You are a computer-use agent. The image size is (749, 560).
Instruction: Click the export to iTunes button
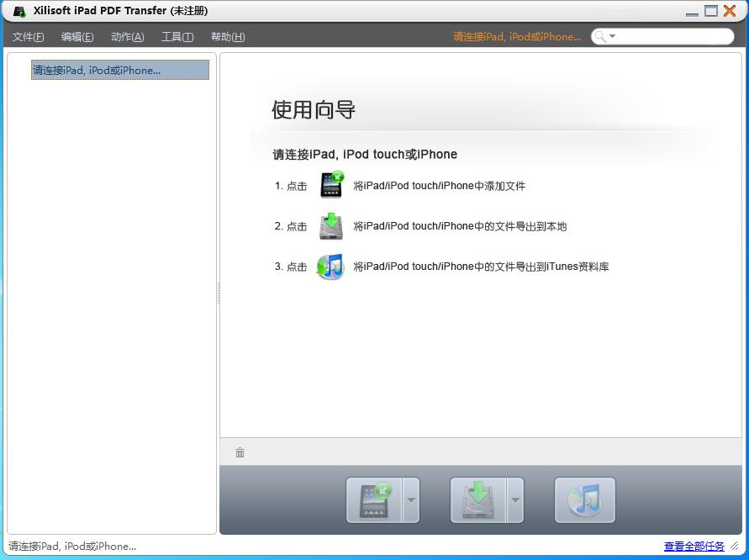pyautogui.click(x=585, y=499)
